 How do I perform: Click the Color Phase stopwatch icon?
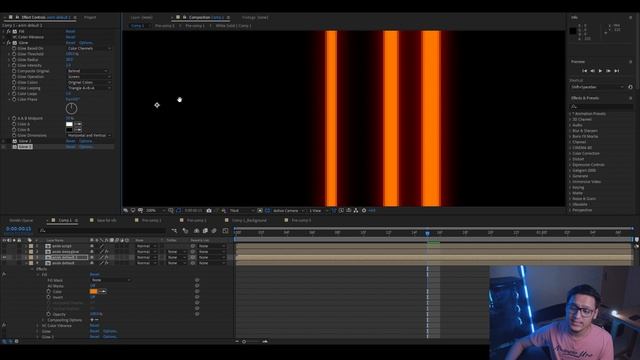[x=14, y=99]
